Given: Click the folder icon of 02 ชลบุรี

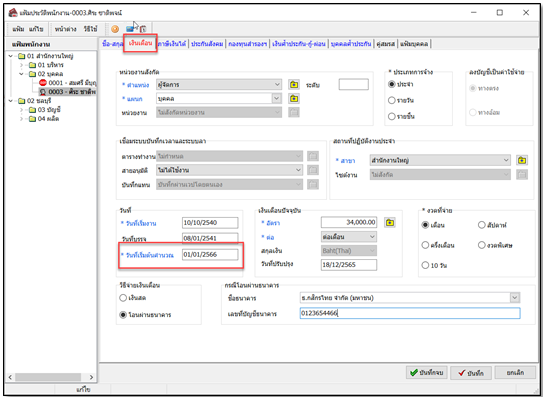Looking at the screenshot, I should coord(21,101).
